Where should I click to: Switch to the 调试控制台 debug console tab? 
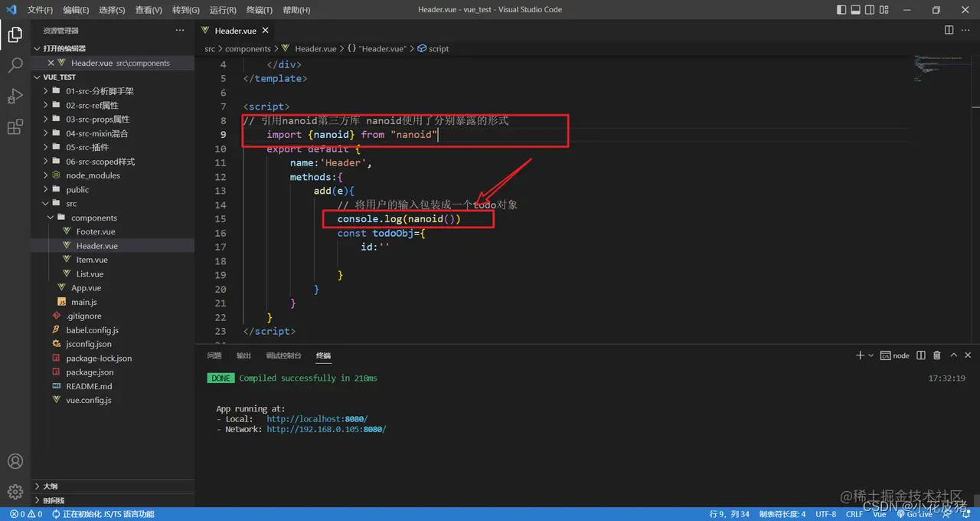click(283, 356)
